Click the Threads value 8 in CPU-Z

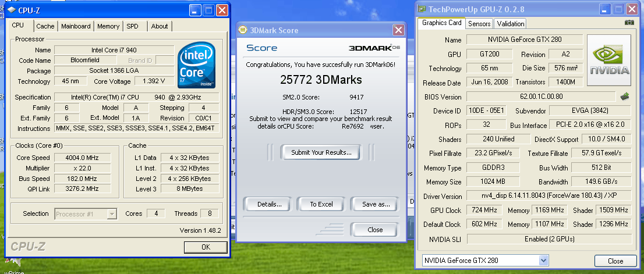pyautogui.click(x=210, y=213)
